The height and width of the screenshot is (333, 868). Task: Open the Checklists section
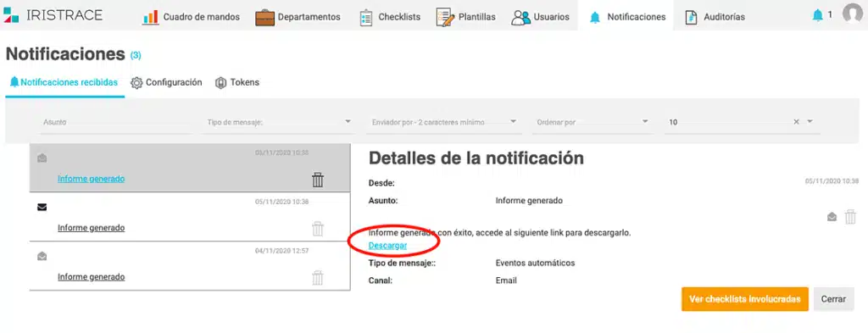[x=390, y=17]
